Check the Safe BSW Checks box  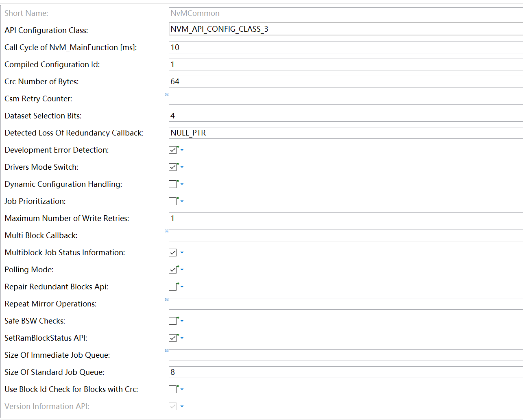click(172, 321)
